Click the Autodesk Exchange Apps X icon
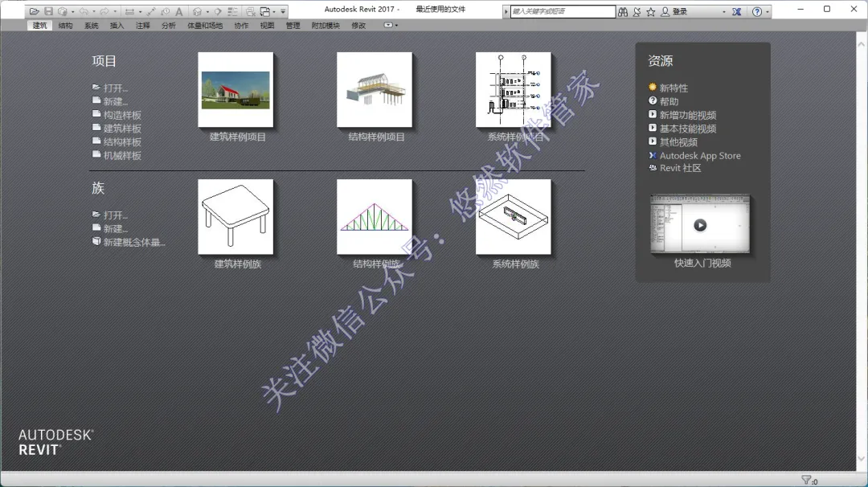This screenshot has width=868, height=487. point(737,11)
